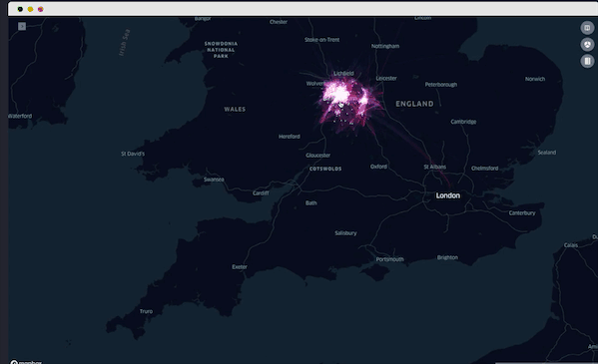The height and width of the screenshot is (364, 598).
Task: Click the ENGLAND country label
Action: click(414, 104)
